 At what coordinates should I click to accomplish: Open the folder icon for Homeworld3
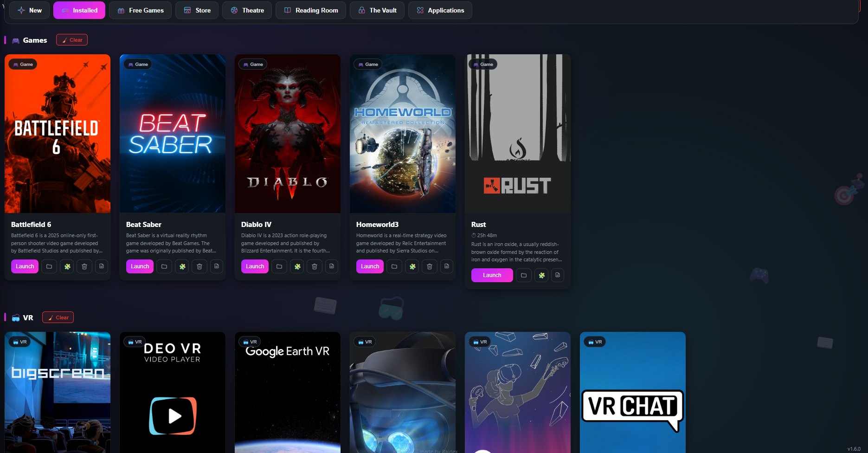394,266
